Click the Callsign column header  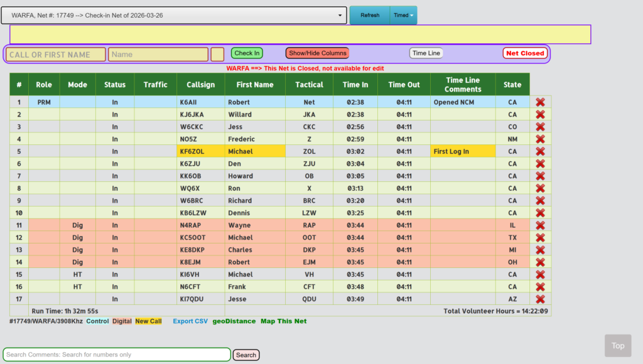pos(200,85)
